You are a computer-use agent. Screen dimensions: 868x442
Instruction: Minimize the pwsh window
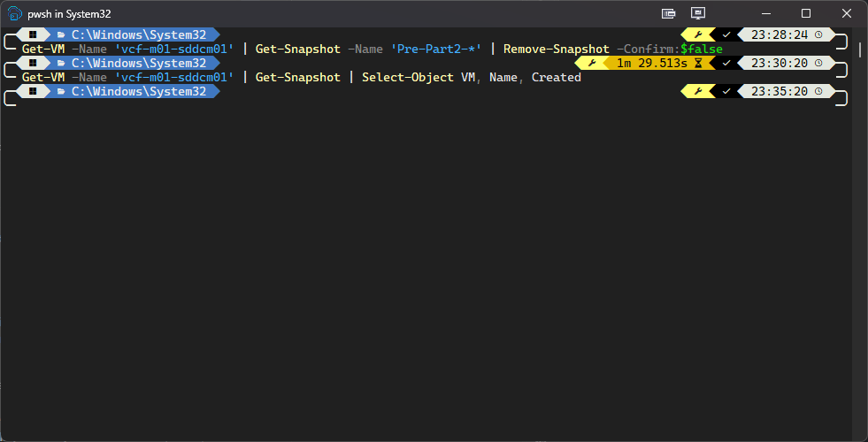point(766,13)
